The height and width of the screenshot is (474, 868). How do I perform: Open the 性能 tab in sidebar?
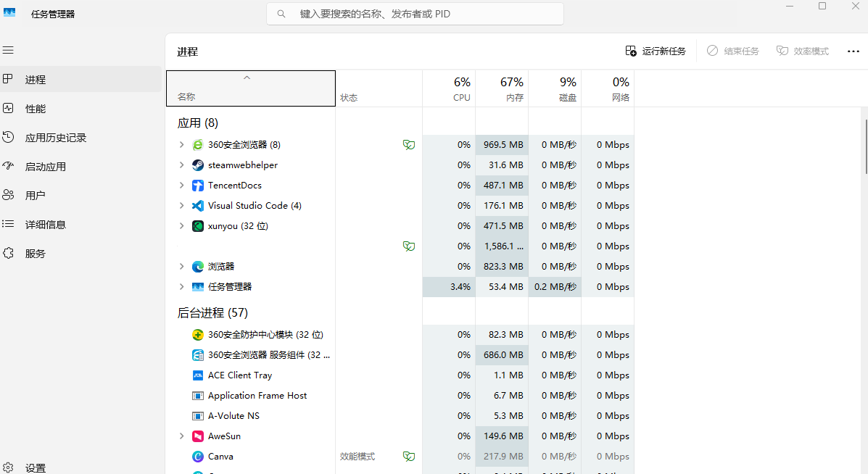(35, 109)
